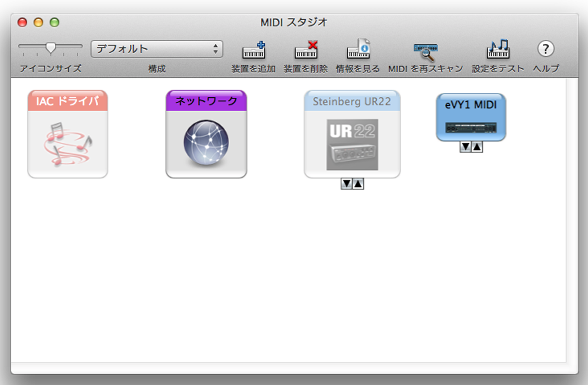Click the 装置を削除 text label
The image size is (588, 385).
tap(306, 69)
